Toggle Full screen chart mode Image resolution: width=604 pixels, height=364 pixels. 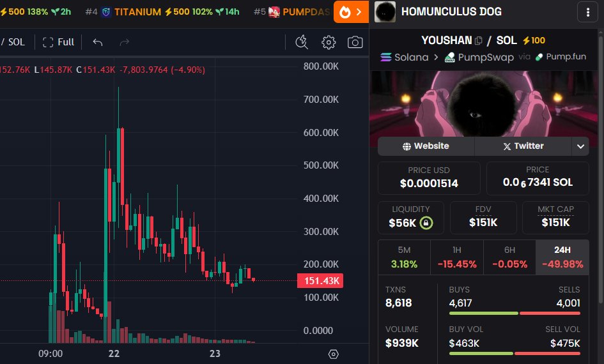tap(58, 42)
